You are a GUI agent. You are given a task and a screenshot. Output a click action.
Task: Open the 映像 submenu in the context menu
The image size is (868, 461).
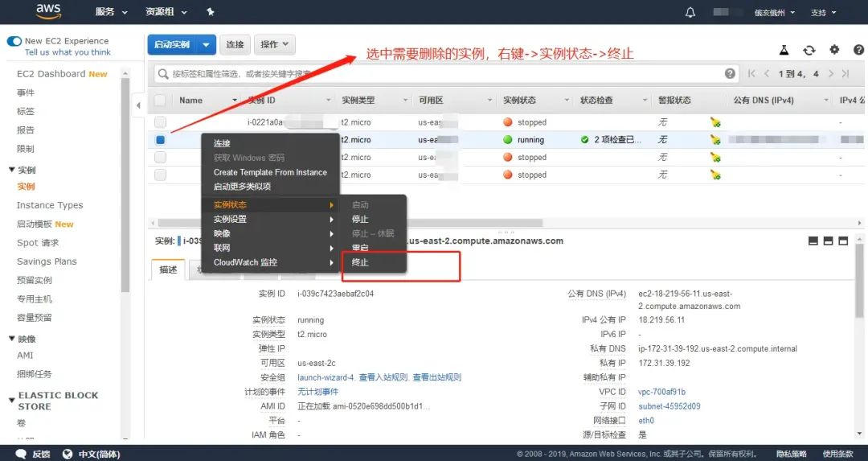pyautogui.click(x=270, y=233)
